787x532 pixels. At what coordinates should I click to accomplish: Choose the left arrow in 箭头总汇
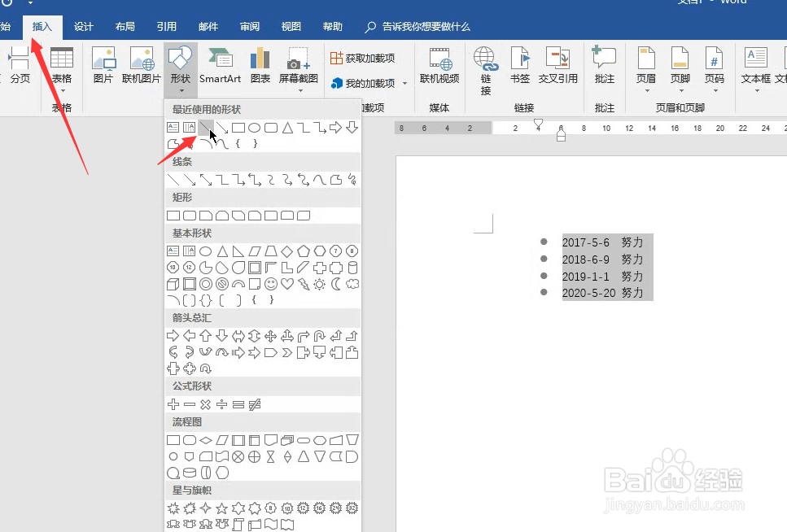coord(189,336)
